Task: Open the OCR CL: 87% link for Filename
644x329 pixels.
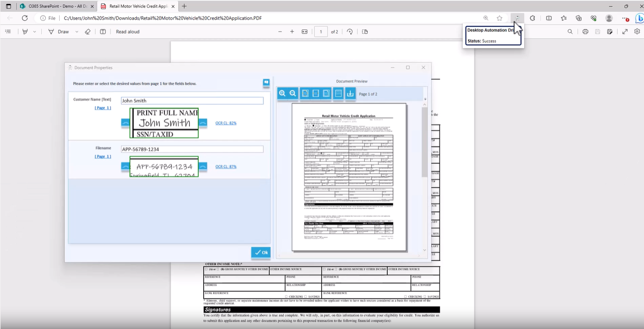Action: click(226, 166)
